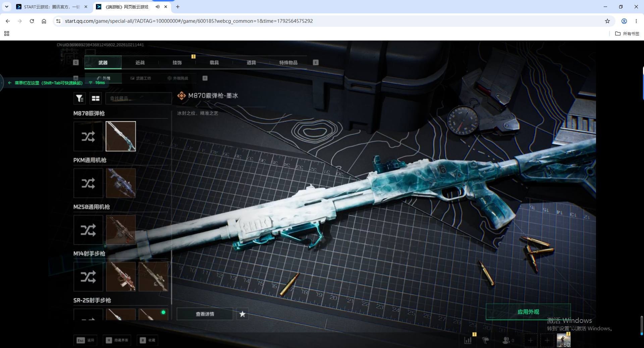Open the bar chart stats icon

pos(468,340)
